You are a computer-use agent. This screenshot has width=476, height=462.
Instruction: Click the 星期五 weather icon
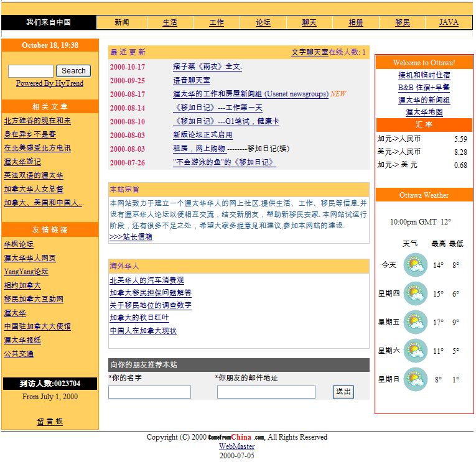pyautogui.click(x=415, y=322)
